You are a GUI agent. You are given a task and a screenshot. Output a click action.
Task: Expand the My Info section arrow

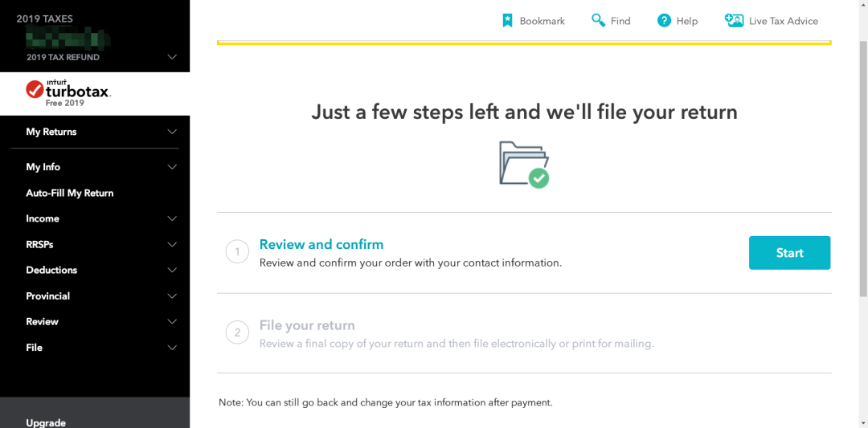tap(172, 167)
